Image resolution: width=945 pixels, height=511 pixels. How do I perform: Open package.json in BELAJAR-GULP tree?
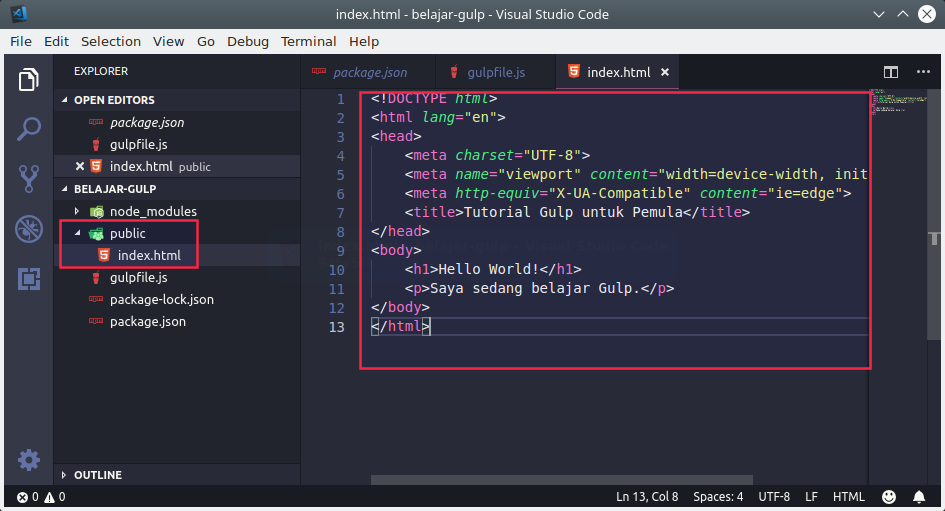[177, 322]
